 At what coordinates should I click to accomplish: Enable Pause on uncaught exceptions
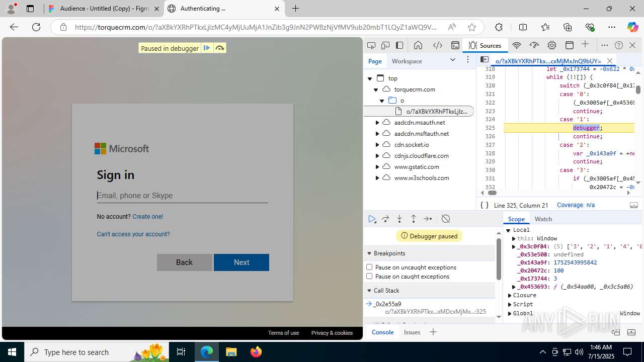pyautogui.click(x=369, y=267)
